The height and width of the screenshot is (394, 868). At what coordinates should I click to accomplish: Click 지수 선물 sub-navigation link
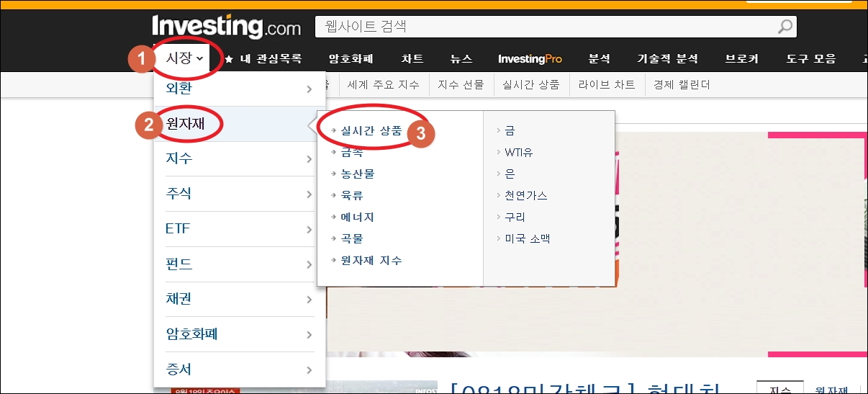click(x=461, y=85)
